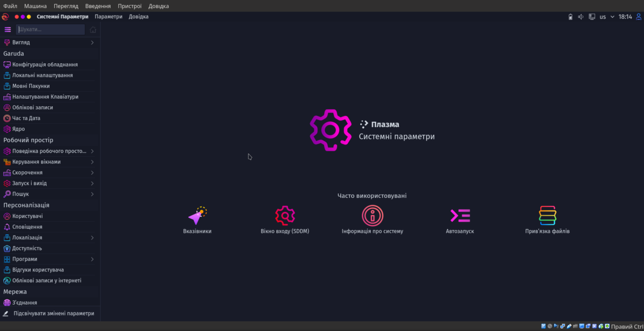Image resolution: width=644 pixels, height=331 pixels.
Task: Expand the Вигляд chevron
Action: 92,42
